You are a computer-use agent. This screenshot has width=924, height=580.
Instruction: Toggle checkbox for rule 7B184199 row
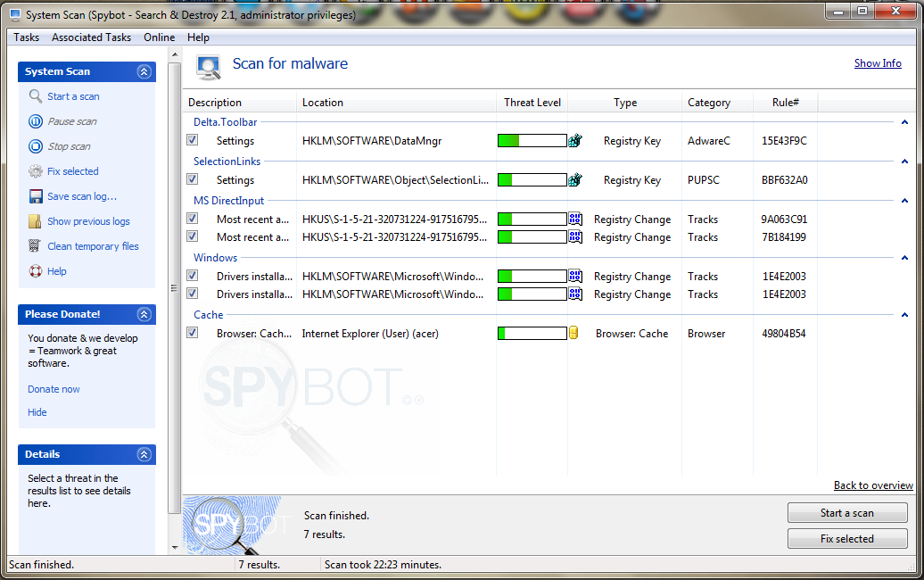pos(192,236)
